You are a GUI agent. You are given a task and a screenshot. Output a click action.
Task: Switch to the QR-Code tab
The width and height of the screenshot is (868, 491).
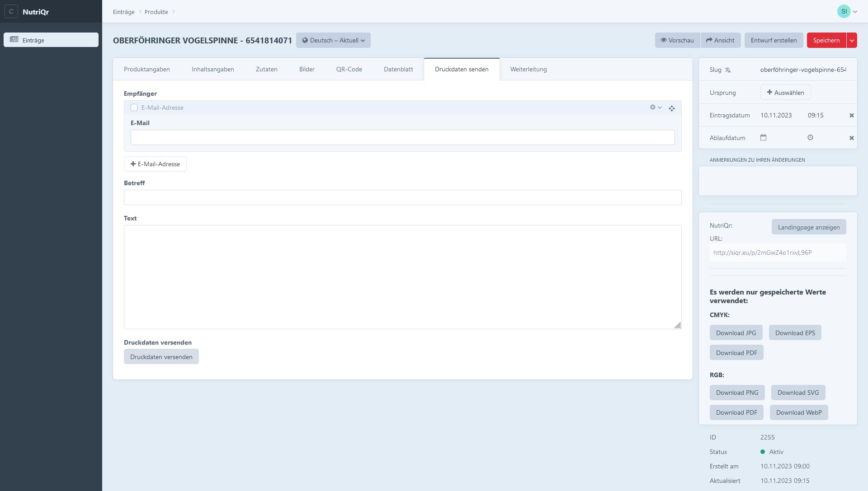click(349, 70)
